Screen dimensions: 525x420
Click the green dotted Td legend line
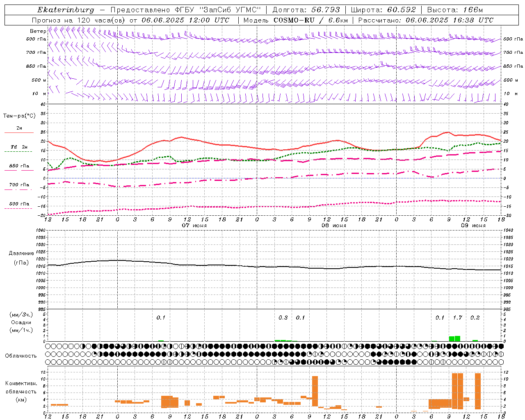coord(18,151)
